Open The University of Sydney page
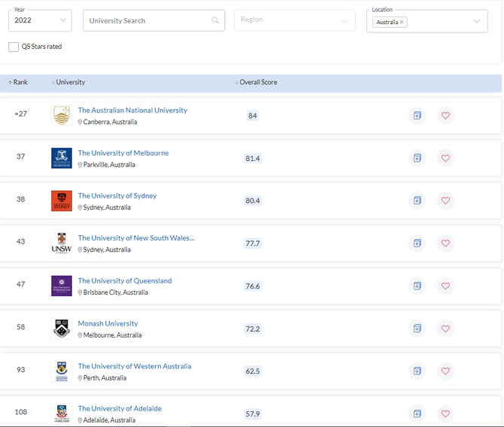504x427 pixels. [x=117, y=195]
